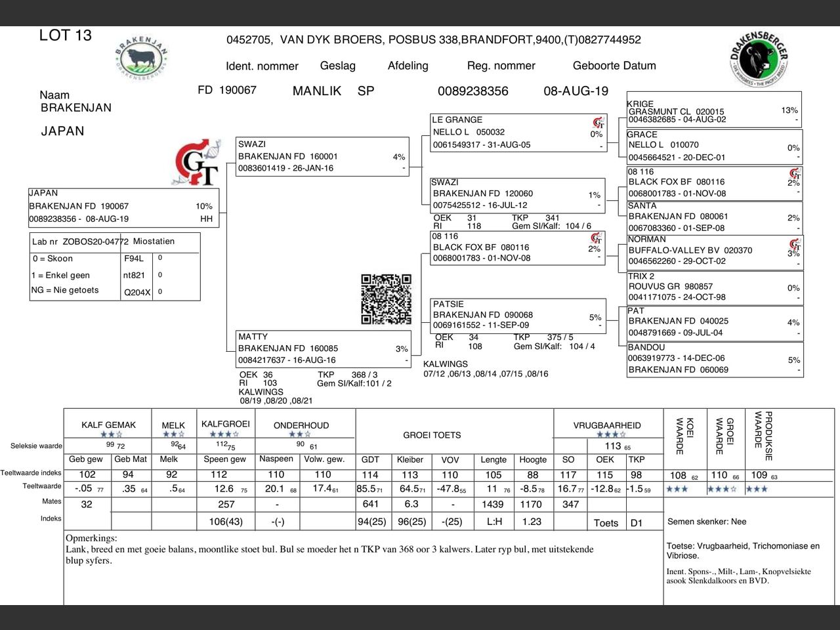Click 'GRASMUNT CL 020015' pedigree entry
Screen dimensions: 840x630
(x=677, y=112)
